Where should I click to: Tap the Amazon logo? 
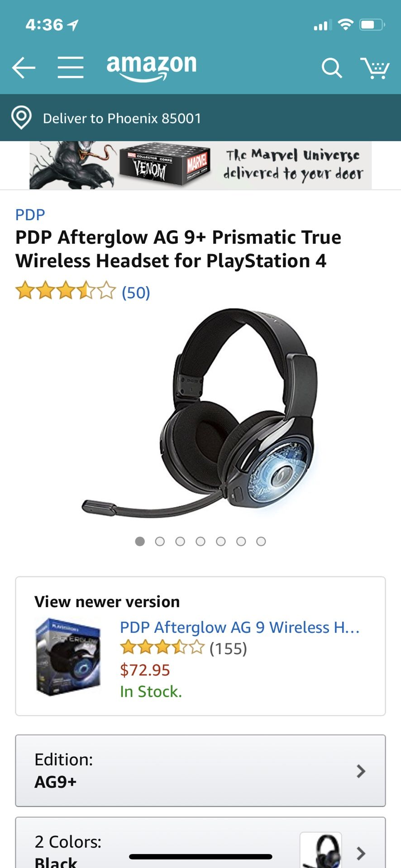152,68
